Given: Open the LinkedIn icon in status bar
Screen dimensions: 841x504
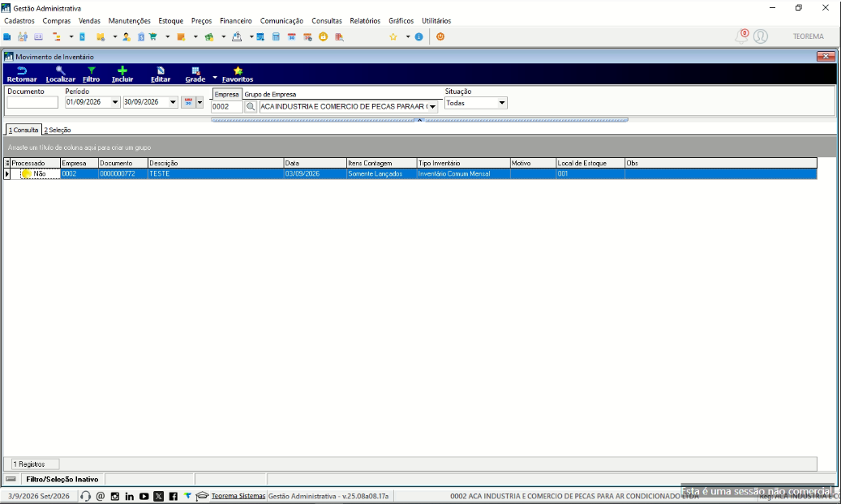Looking at the screenshot, I should click(x=129, y=497).
